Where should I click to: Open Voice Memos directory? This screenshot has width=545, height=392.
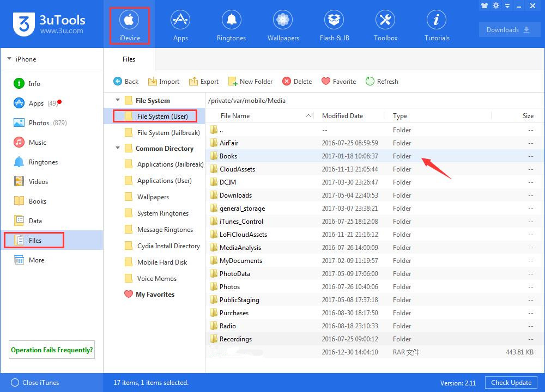[150, 278]
